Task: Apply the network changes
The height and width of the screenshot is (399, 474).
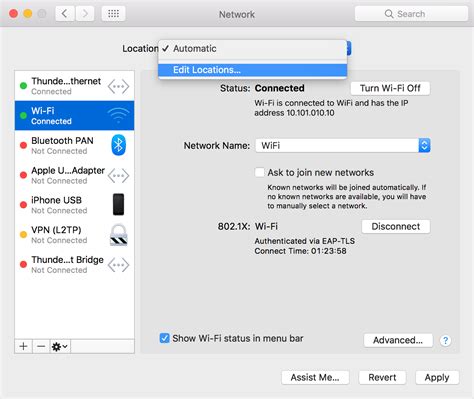Action: (x=437, y=377)
